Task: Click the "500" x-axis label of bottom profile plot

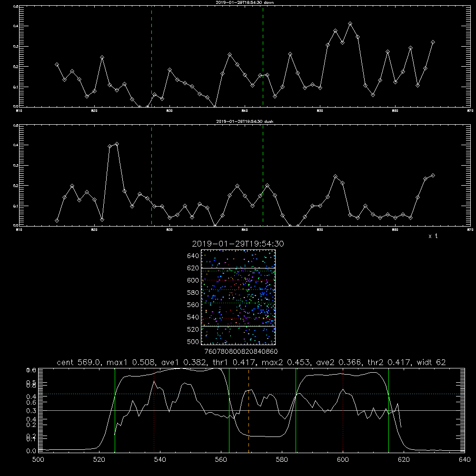Action: [38, 460]
